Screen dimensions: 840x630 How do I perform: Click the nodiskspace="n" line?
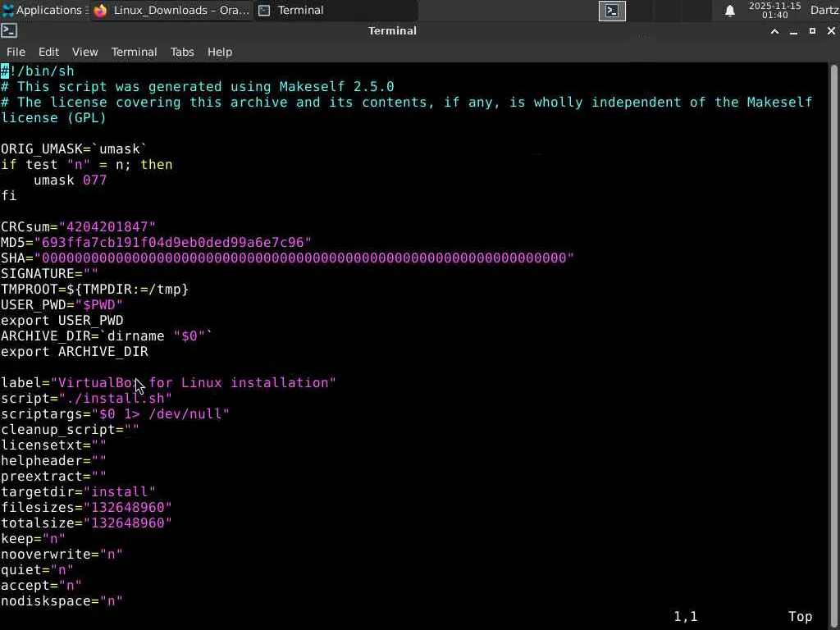62,600
